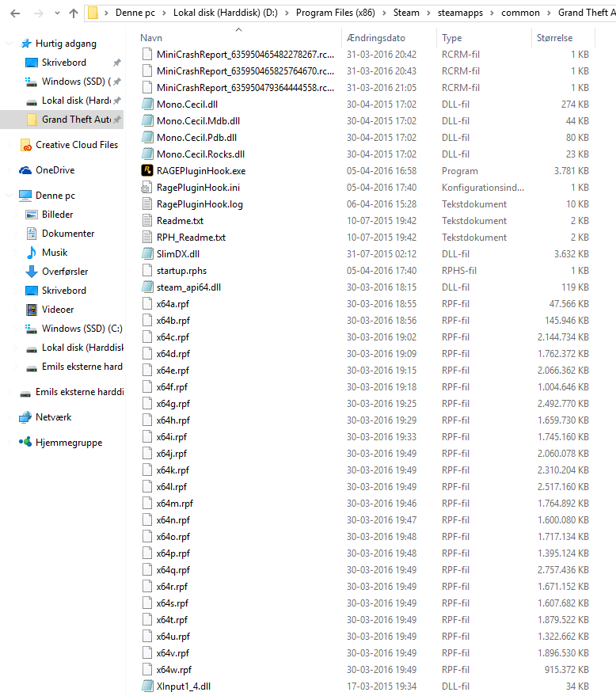Click the steam_api64.dll file icon

147,287
